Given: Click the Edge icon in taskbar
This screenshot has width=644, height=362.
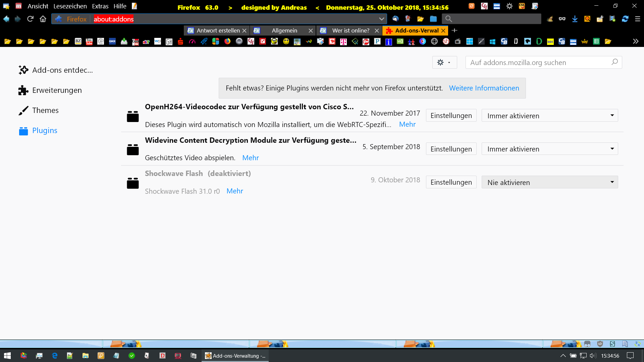Looking at the screenshot, I should pyautogui.click(x=55, y=356).
